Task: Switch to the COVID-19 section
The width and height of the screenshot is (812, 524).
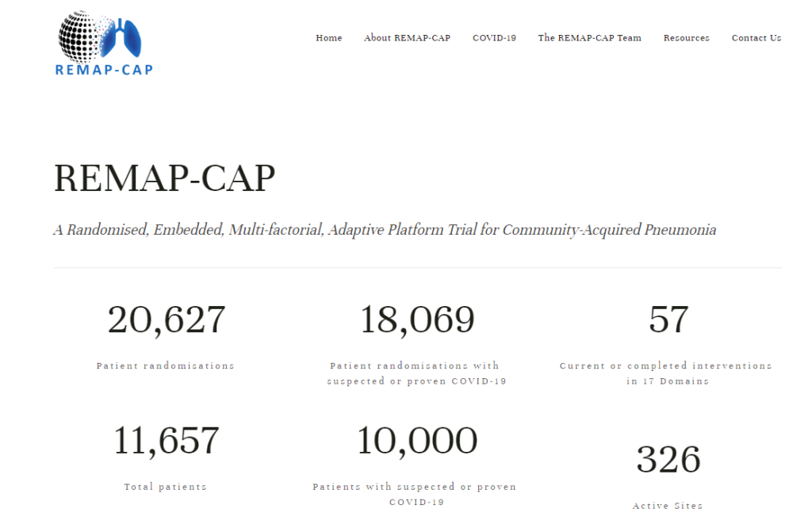Action: pos(494,37)
